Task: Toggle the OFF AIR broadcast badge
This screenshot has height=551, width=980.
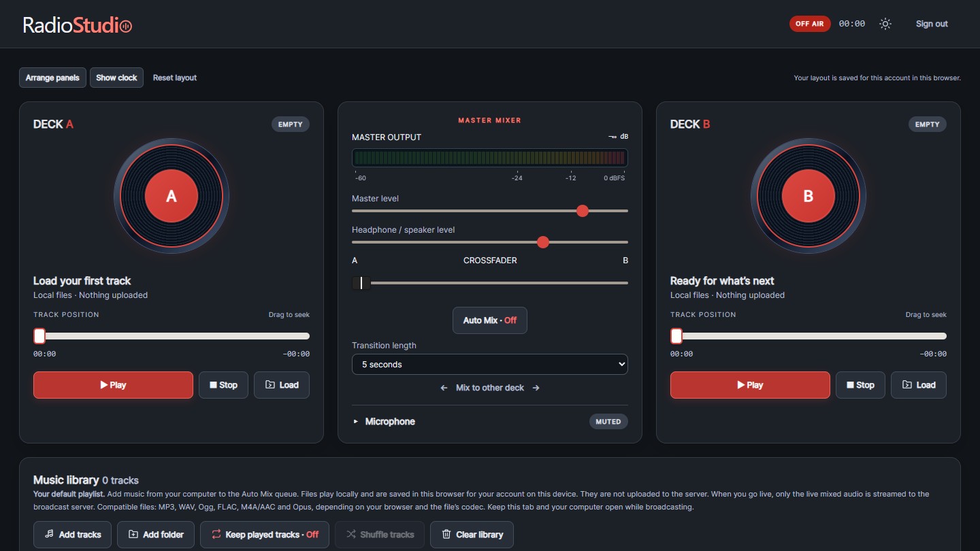Action: click(810, 24)
